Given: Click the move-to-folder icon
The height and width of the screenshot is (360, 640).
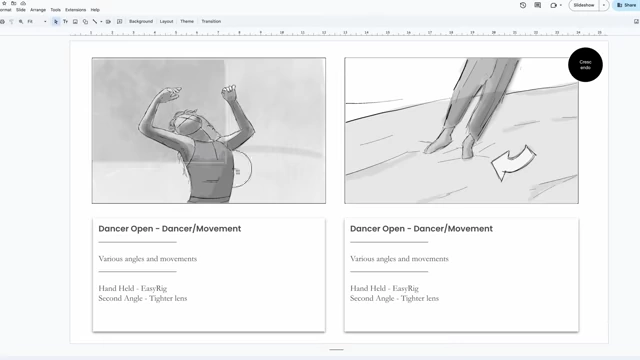Looking at the screenshot, I should coord(13,3).
